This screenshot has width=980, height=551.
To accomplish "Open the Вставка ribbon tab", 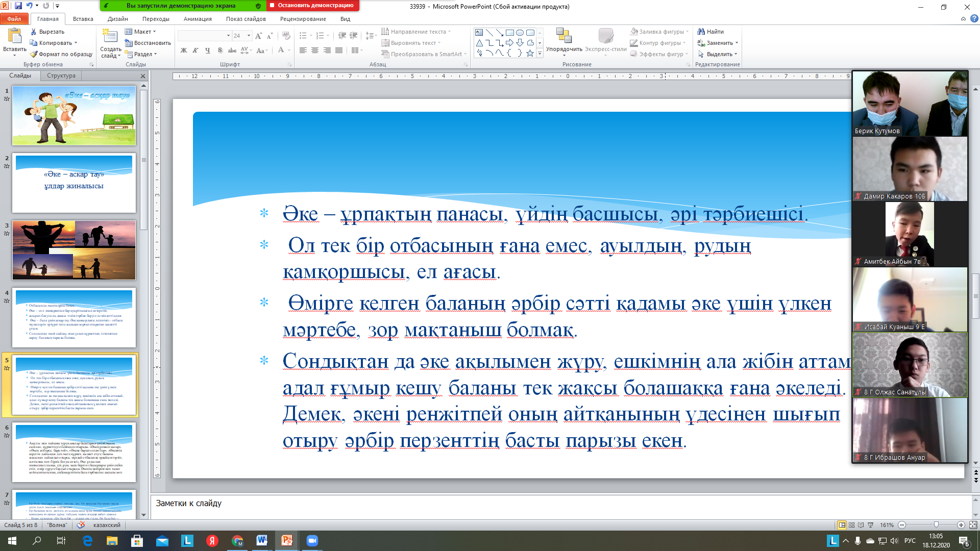I will [x=83, y=19].
